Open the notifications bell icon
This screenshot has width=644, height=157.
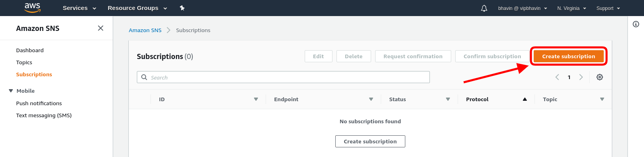point(484,8)
